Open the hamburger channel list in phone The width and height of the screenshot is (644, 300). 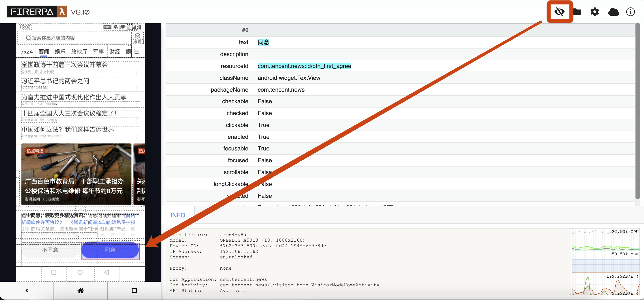137,52
